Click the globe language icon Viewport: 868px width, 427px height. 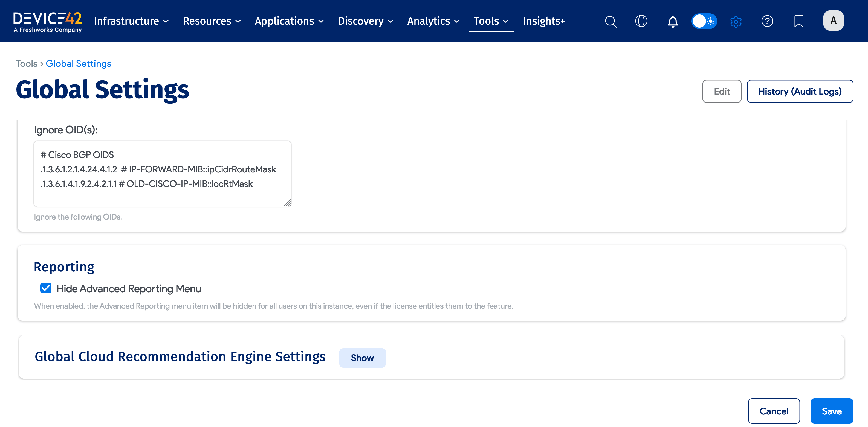(x=641, y=21)
